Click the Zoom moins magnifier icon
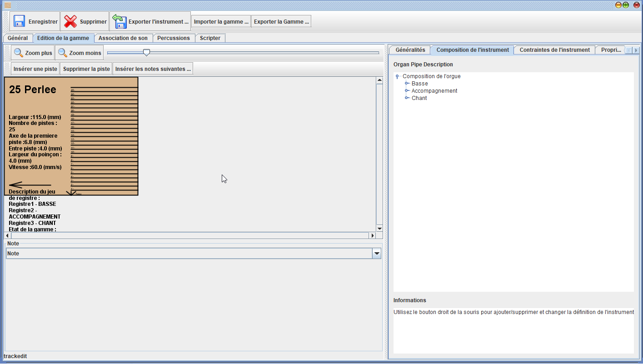Viewport: 643px width, 364px height. pos(63,53)
